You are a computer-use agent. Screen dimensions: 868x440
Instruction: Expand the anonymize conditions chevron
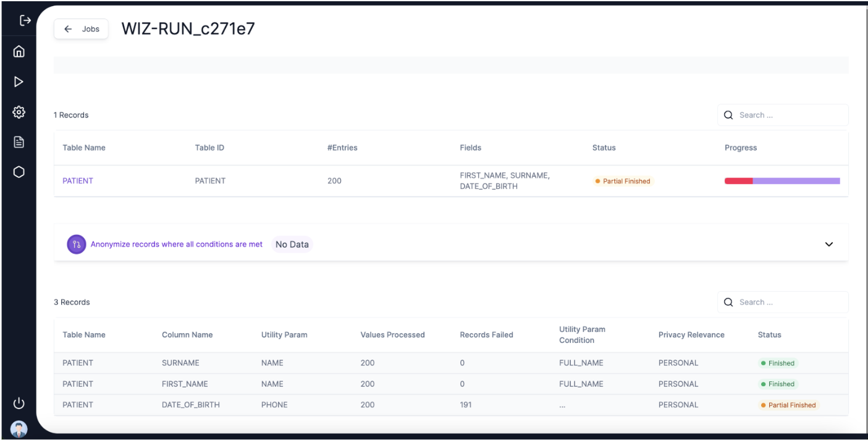pos(828,244)
